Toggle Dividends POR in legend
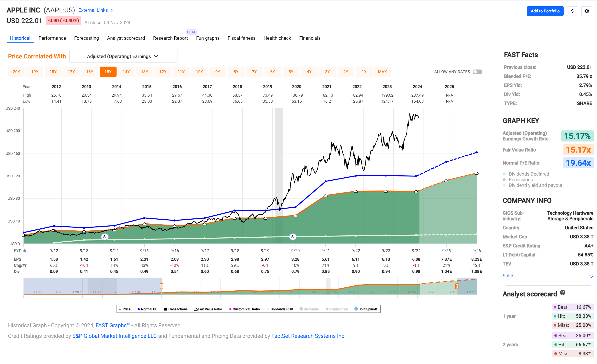Screen dimensions: 597x364 pos(280,309)
